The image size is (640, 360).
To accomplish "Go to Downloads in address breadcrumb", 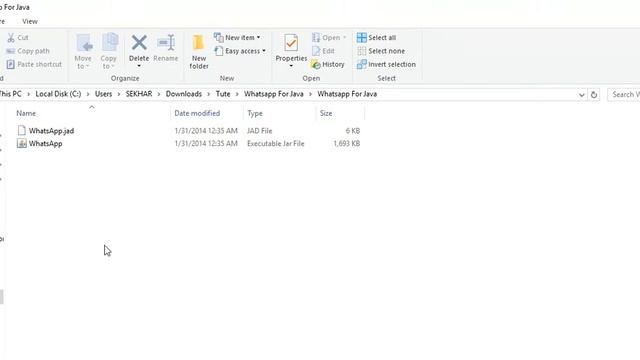I will tap(184, 94).
